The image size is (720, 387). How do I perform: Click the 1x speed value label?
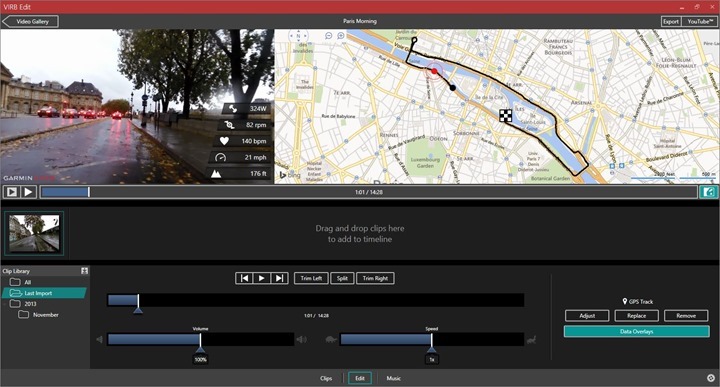point(432,359)
